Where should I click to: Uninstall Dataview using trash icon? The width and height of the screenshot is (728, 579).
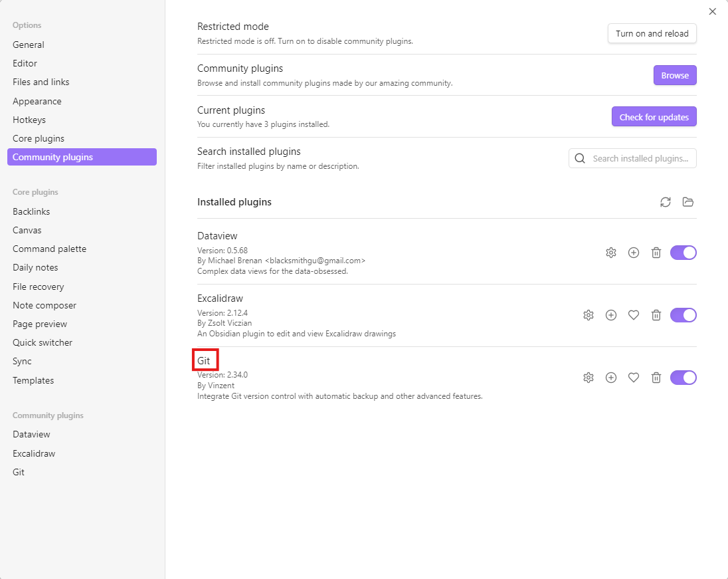pos(656,253)
